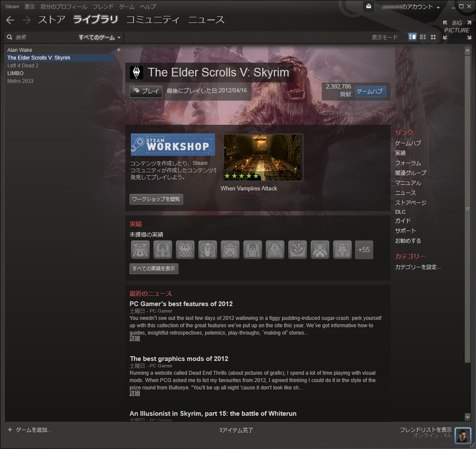Select the third achievement icon with dragon emblem

pos(185,250)
